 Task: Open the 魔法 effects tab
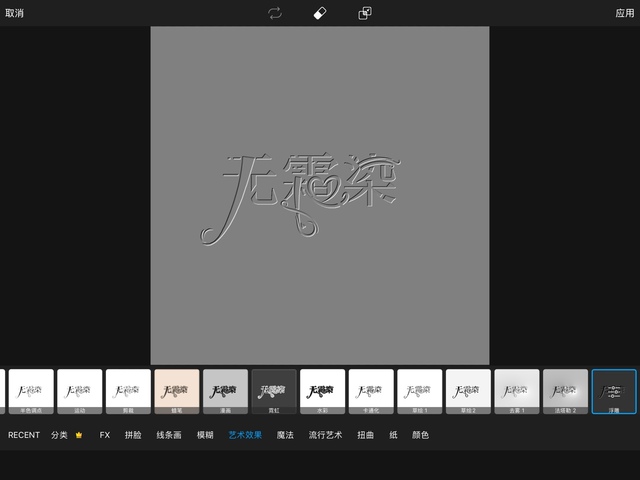(285, 436)
